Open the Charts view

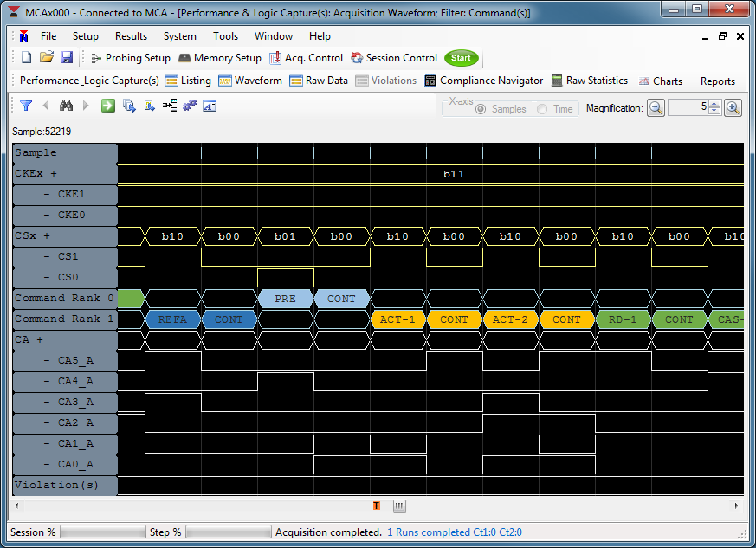661,81
